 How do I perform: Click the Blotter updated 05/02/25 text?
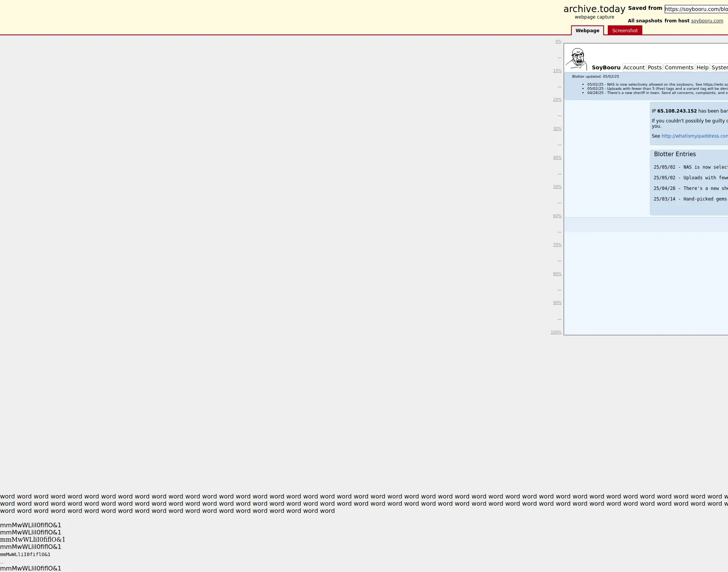[x=595, y=77]
